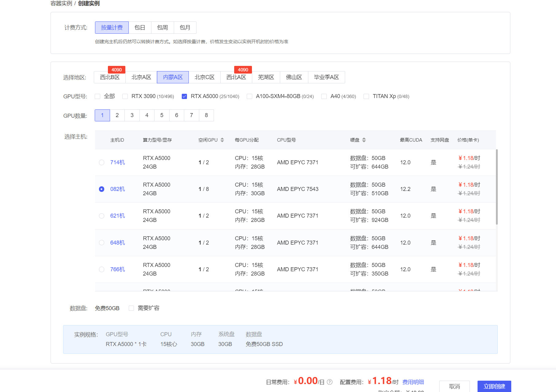Viewport: 556px width, 392px height.
Task: Open the 621机 host link
Action: point(118,216)
